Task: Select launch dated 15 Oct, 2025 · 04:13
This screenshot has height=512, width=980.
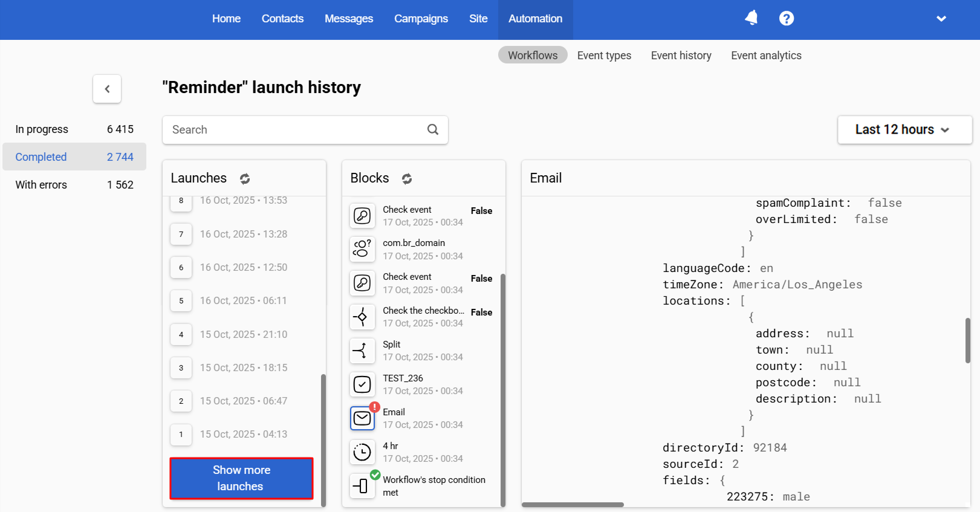Action: click(x=244, y=434)
